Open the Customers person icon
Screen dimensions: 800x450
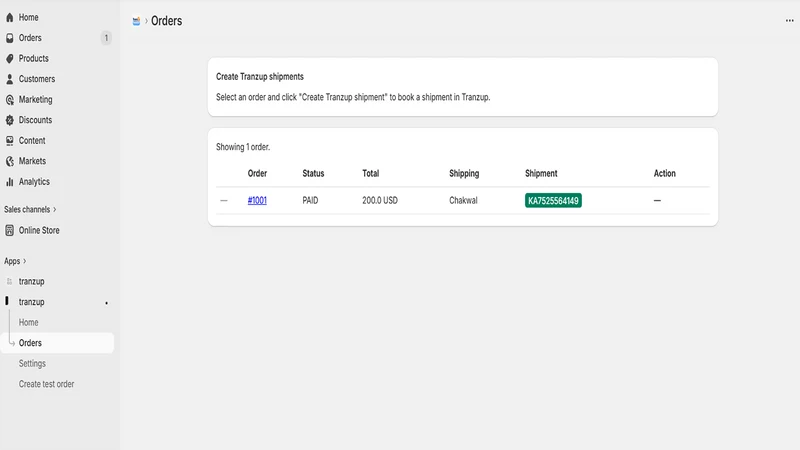10,79
